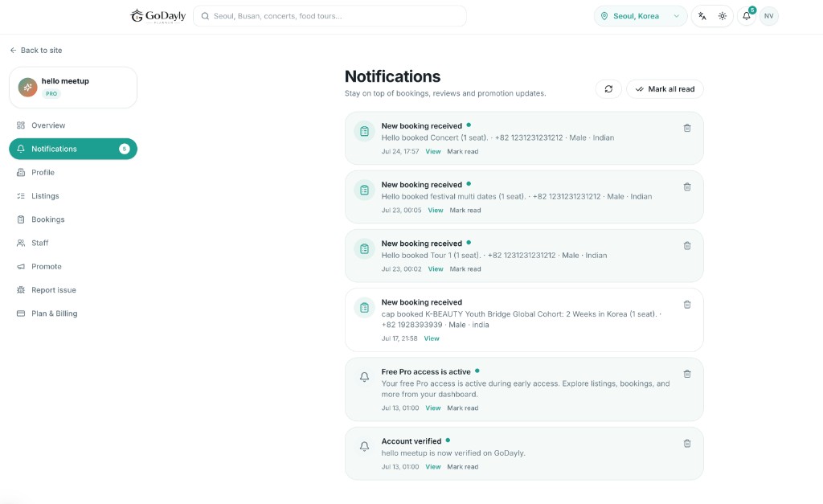Delete the Concert booking notification
Screen dimensions: 823x504
click(687, 128)
